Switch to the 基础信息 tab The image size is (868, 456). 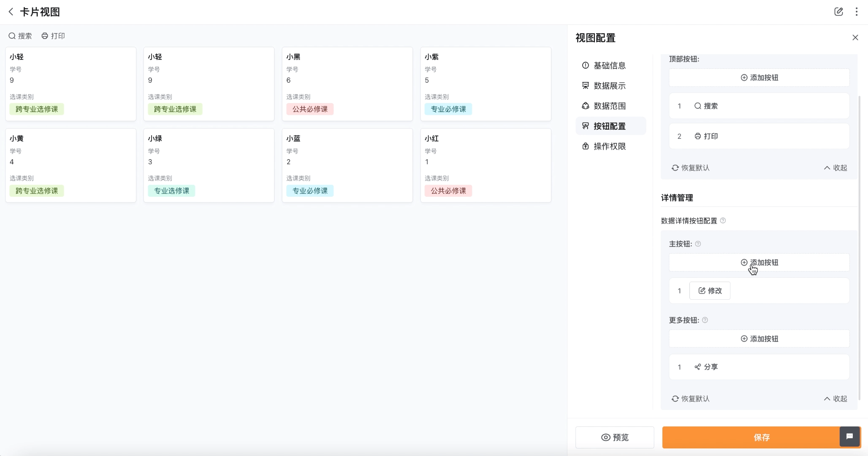point(610,65)
